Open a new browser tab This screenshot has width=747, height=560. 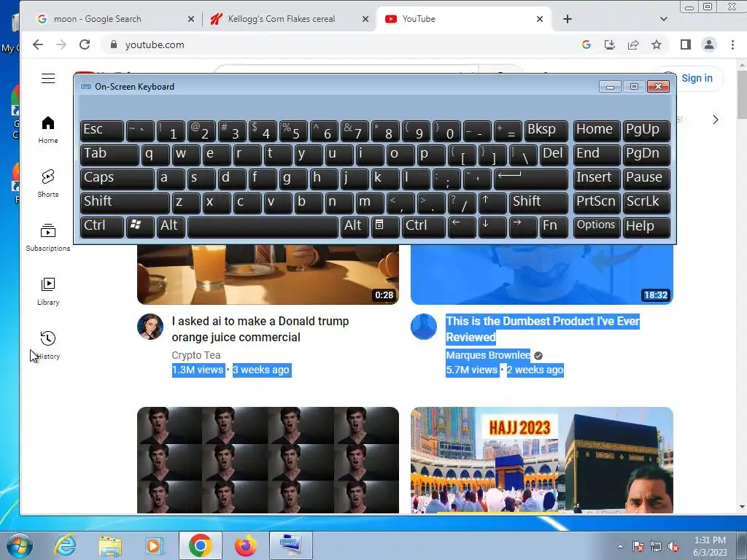click(568, 19)
